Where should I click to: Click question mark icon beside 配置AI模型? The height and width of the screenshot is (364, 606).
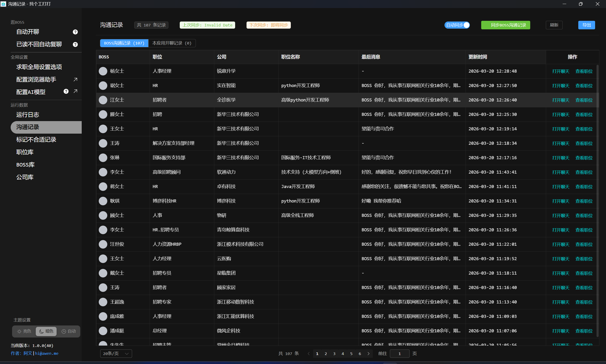click(x=66, y=92)
